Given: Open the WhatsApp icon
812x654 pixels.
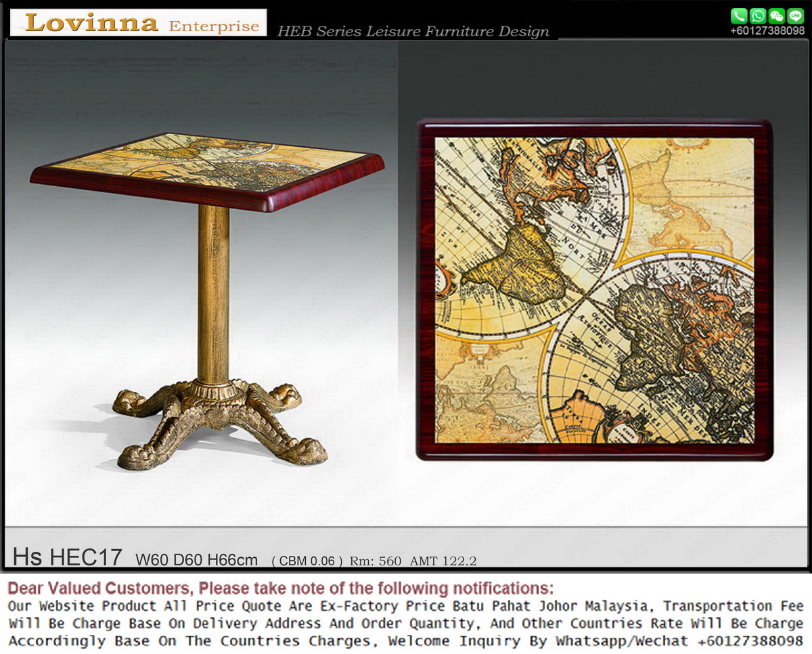Looking at the screenshot, I should 758,16.
